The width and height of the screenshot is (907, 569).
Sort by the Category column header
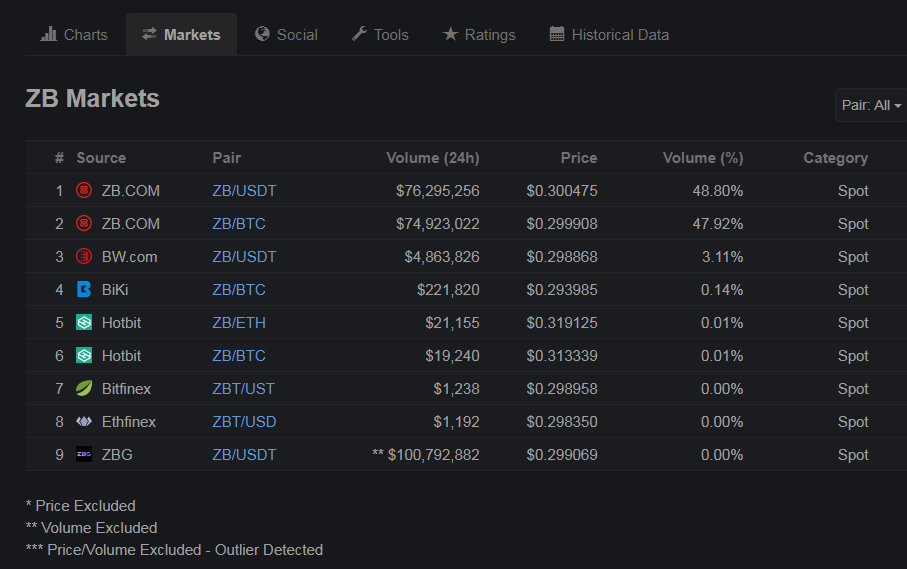pyautogui.click(x=836, y=158)
